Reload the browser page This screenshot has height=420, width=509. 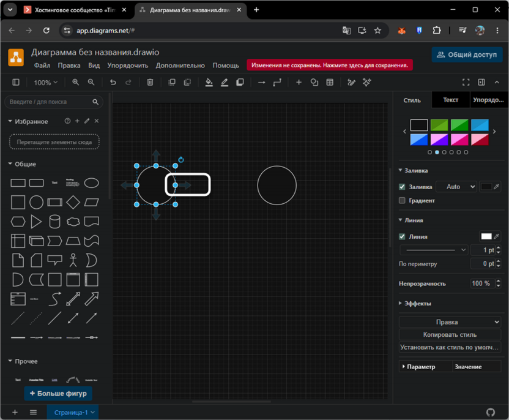tap(46, 31)
